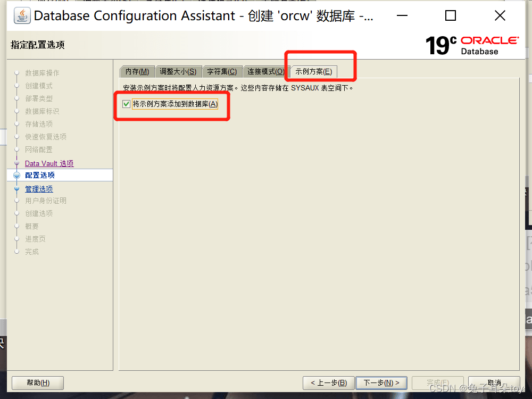This screenshot has width=532, height=399.
Task: Click the 指定配置选项 heading text
Action: [38, 45]
